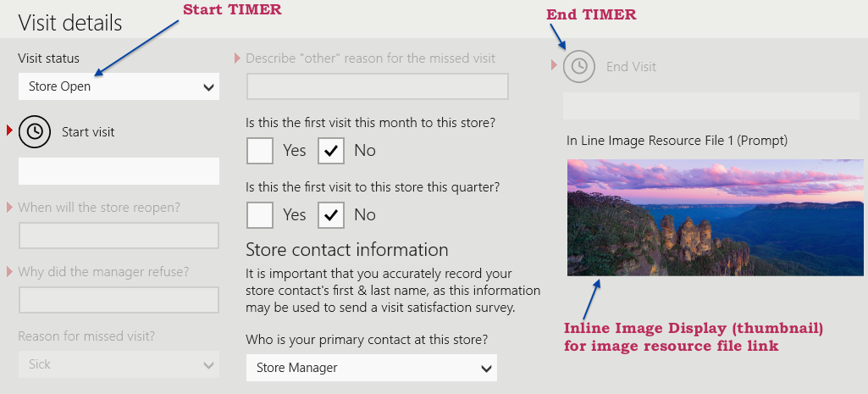Click the other missed visit reason field
868x394 pixels.
377,86
